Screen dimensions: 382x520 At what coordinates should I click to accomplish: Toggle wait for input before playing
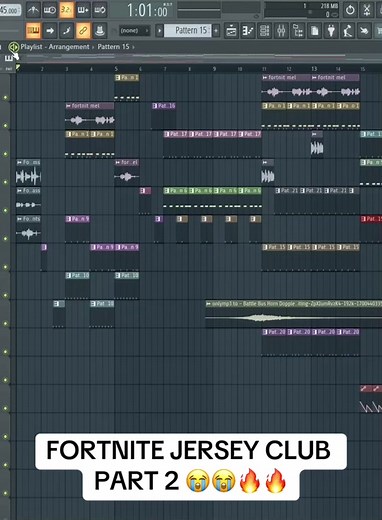click(x=50, y=10)
